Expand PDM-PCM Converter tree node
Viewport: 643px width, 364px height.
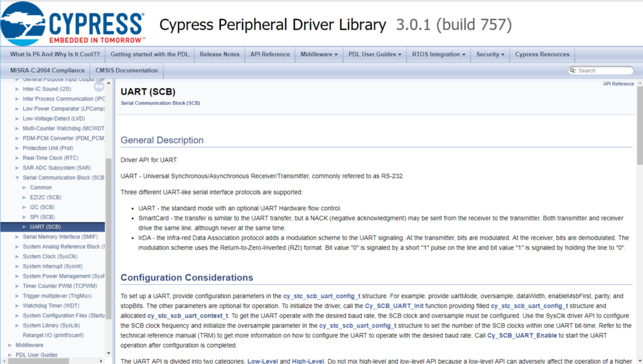point(17,138)
